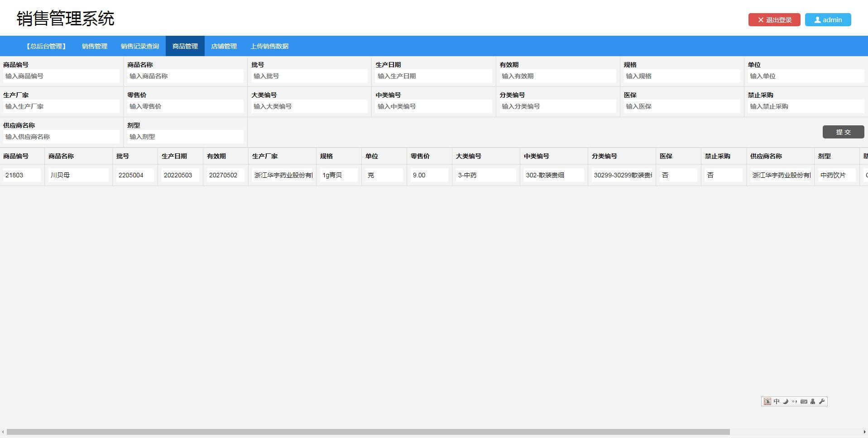This screenshot has width=868, height=438.
Task: Click the horizontal scrollbar at the bottom
Action: [368, 432]
